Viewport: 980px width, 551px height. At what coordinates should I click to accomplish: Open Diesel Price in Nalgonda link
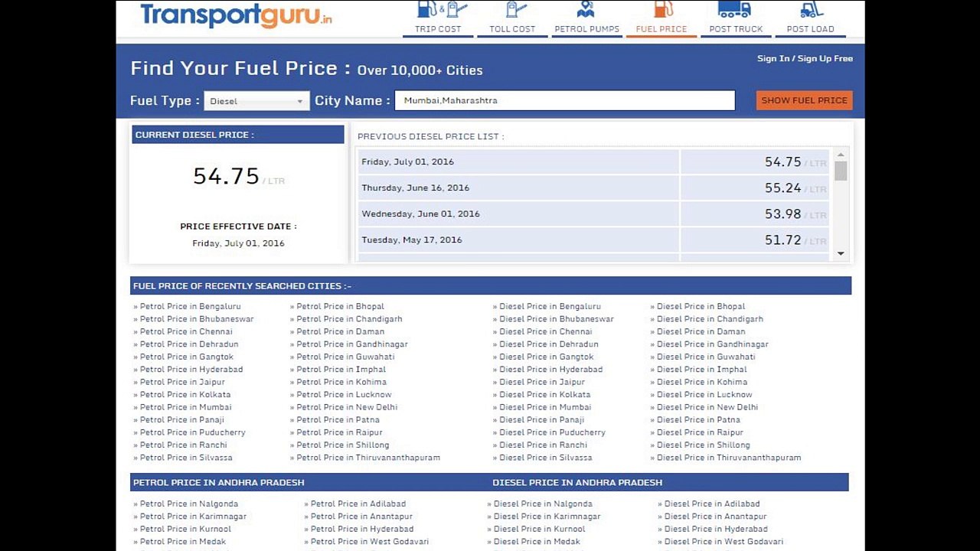pos(543,504)
